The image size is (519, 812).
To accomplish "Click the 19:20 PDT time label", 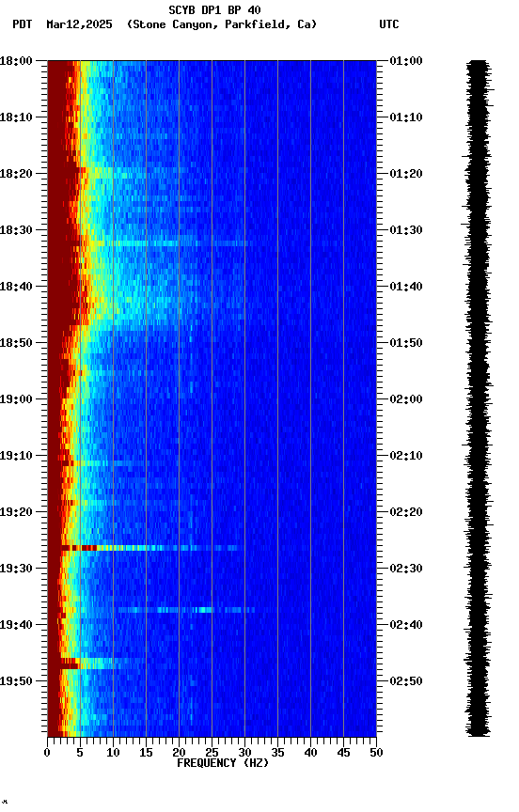I will 16,512.
